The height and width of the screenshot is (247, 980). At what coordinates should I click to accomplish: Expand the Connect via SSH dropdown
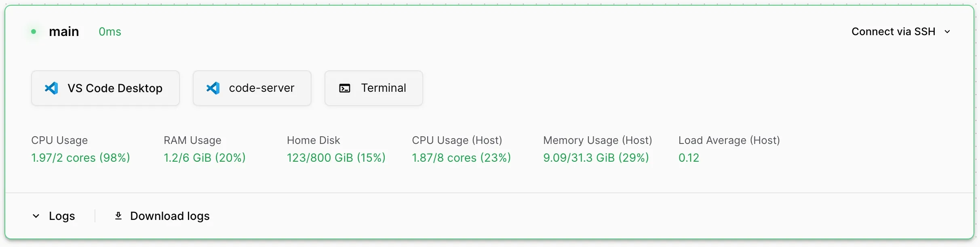tap(893, 32)
